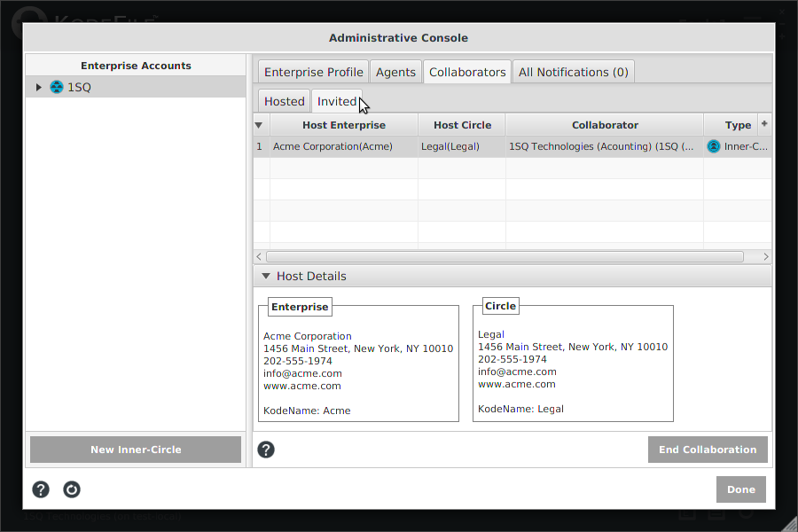Screen dimensions: 798x532
Task: Expand the 1SQ tree node arrow
Action: click(x=39, y=87)
